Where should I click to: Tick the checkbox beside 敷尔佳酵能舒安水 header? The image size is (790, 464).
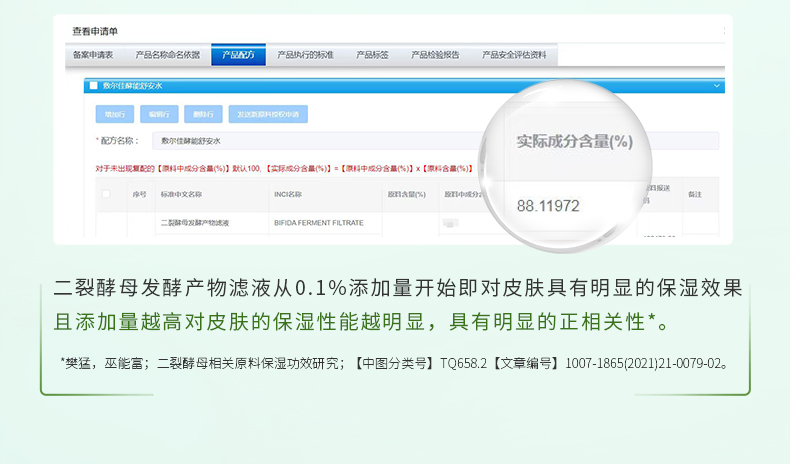click(x=93, y=86)
